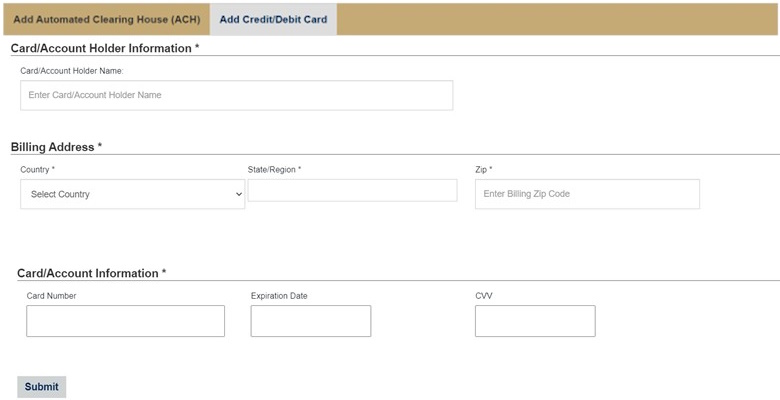Focus the State/Region text box
Image resolution: width=780 pixels, height=400 pixels.
pyautogui.click(x=352, y=190)
